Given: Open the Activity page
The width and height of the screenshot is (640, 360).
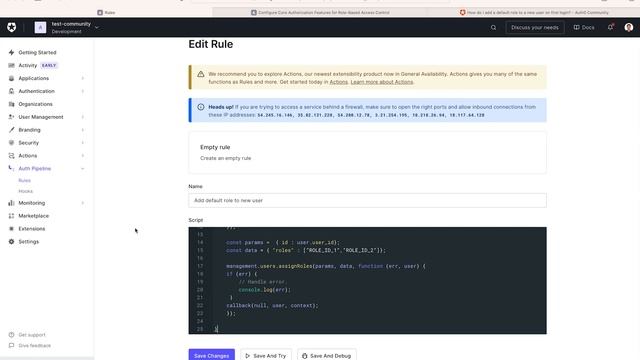Looking at the screenshot, I should click(28, 65).
